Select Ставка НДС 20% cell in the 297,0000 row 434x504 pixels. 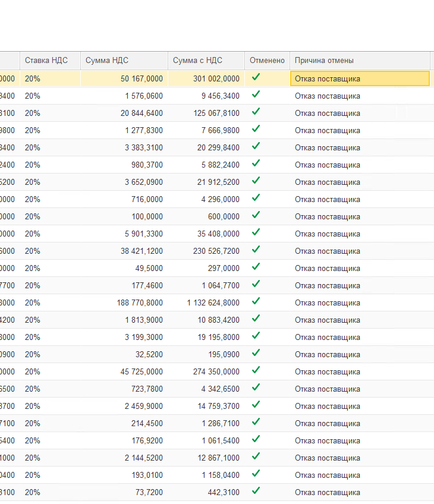pyautogui.click(x=33, y=268)
